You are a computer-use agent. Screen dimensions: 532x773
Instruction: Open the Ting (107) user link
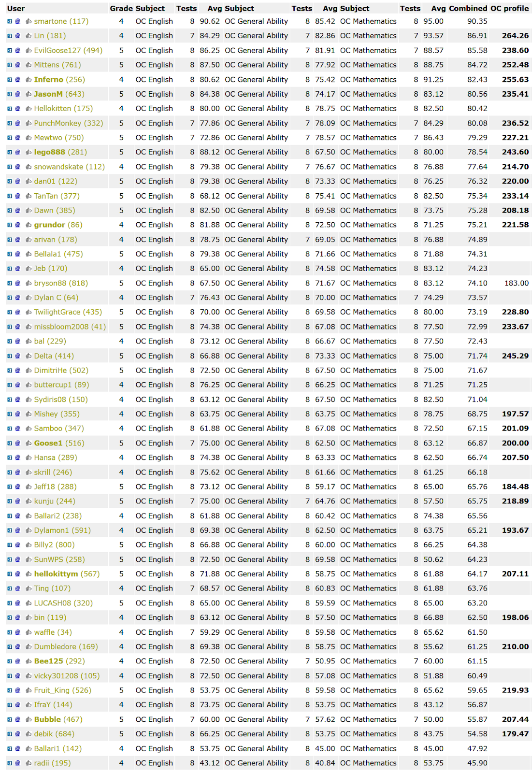pyautogui.click(x=52, y=588)
